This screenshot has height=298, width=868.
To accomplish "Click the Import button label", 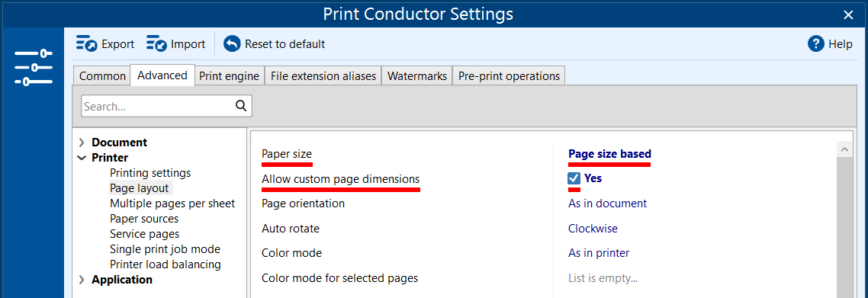I will (188, 44).
